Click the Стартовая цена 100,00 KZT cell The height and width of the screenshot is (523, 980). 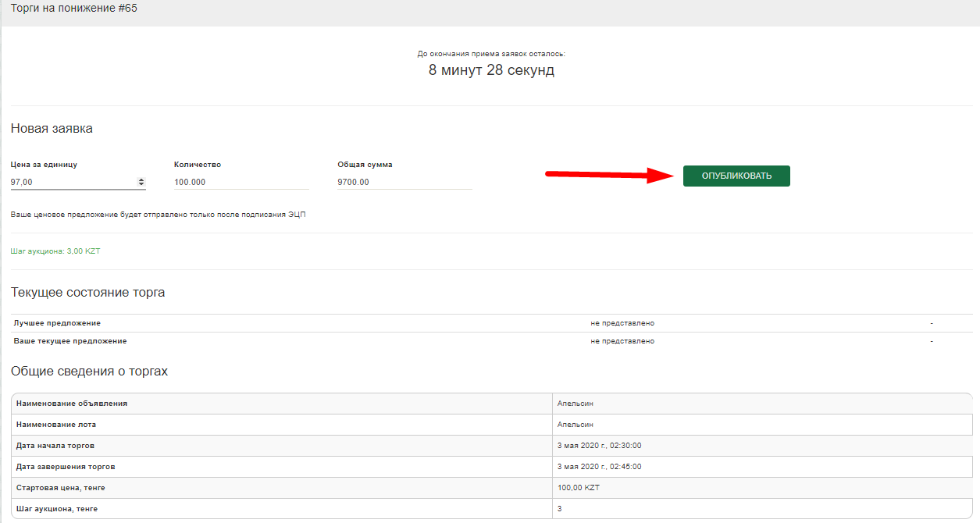(x=578, y=488)
